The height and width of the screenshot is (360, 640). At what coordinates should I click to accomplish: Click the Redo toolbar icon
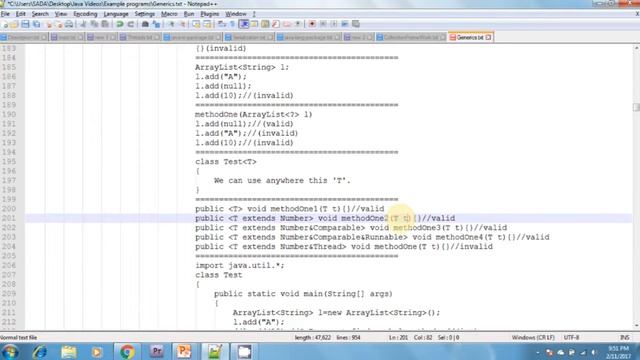pos(131,24)
